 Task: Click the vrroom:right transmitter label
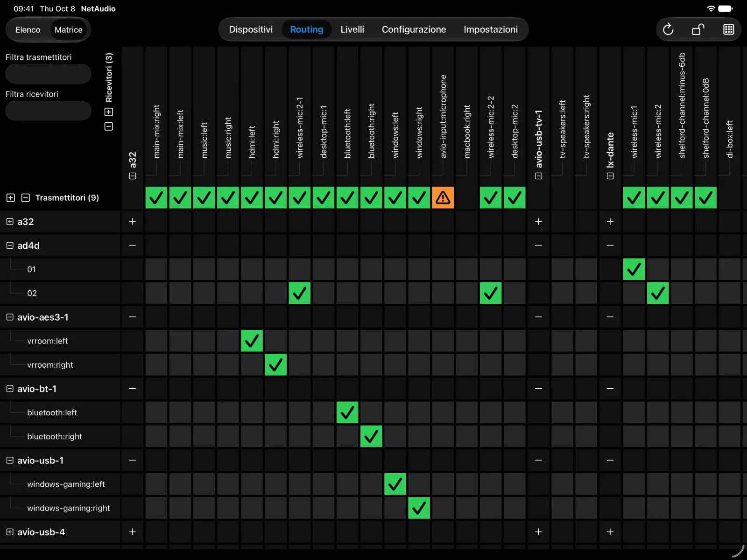click(50, 365)
